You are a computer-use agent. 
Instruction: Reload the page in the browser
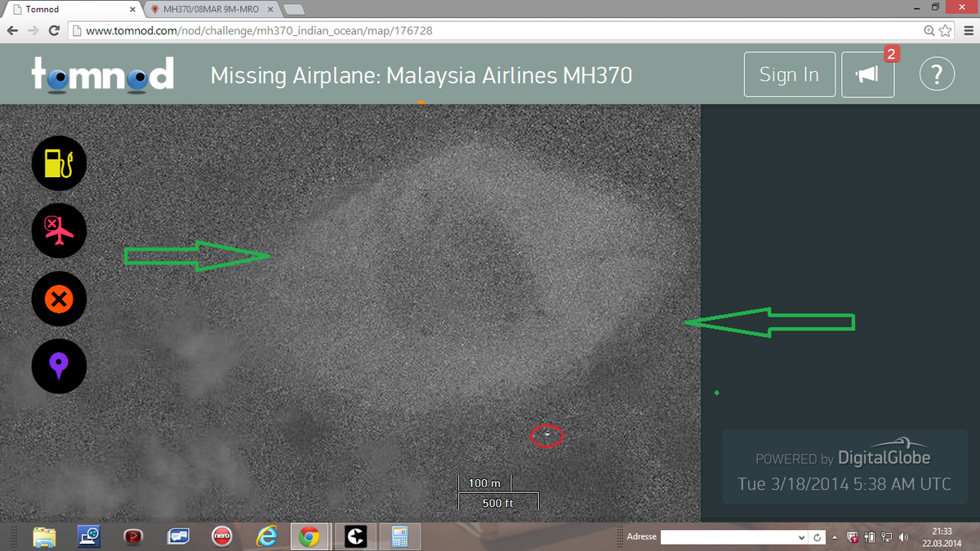point(54,31)
